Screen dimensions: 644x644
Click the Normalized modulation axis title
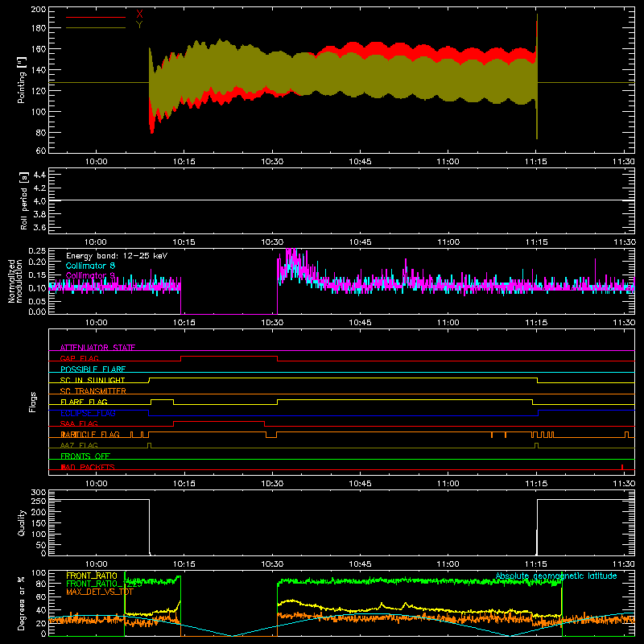[15, 281]
